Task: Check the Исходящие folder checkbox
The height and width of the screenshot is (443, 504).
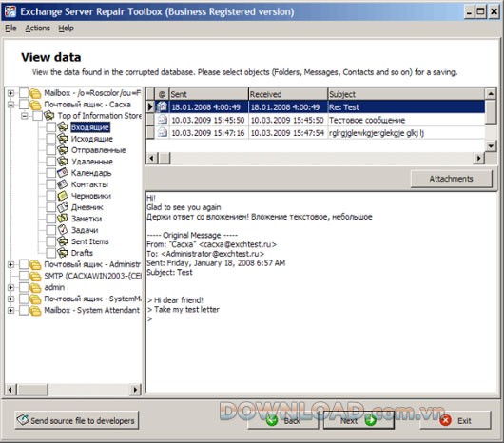Action: point(50,139)
